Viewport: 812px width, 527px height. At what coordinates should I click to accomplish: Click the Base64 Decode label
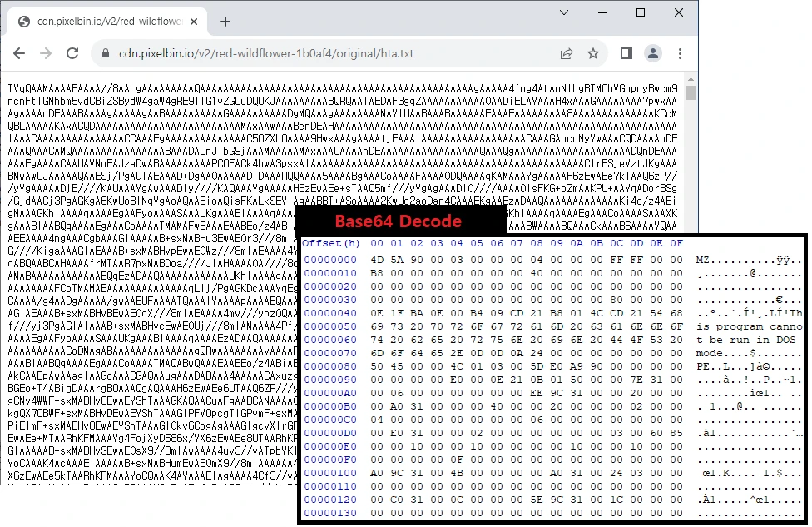398,221
